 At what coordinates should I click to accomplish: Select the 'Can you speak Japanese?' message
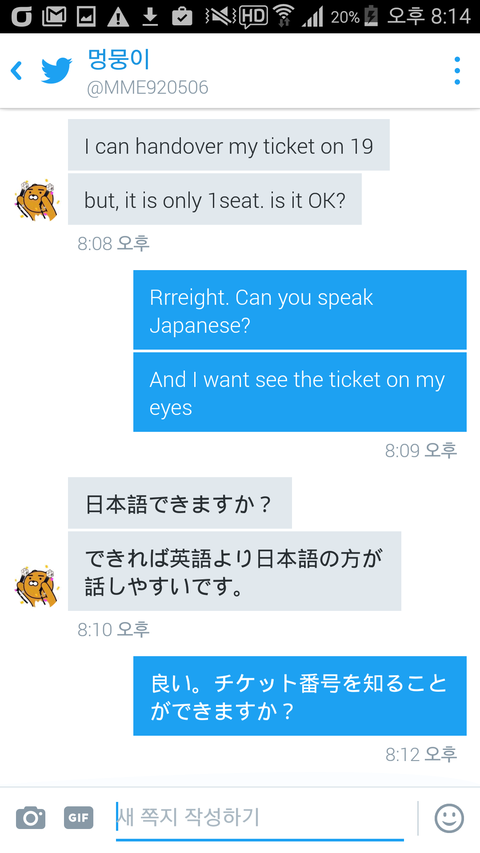pos(300,310)
